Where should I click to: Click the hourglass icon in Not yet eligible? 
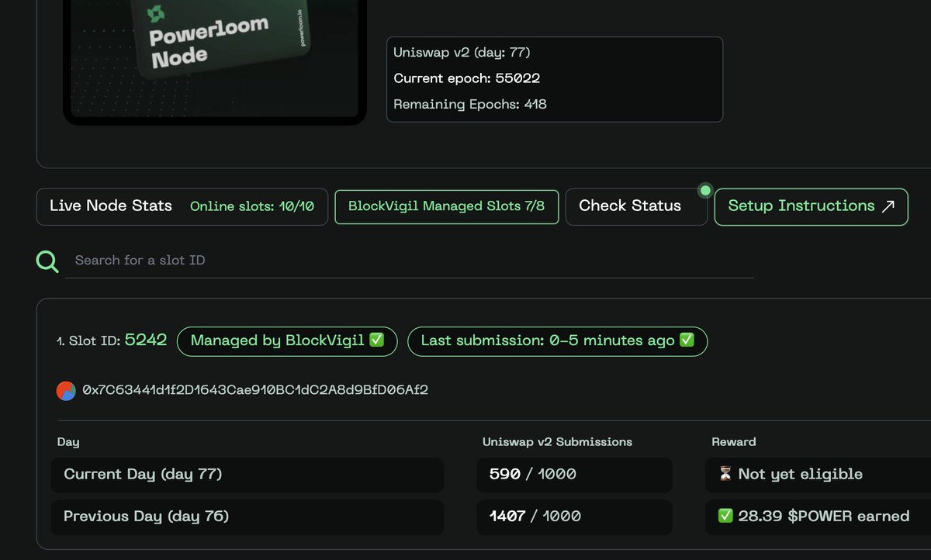725,474
